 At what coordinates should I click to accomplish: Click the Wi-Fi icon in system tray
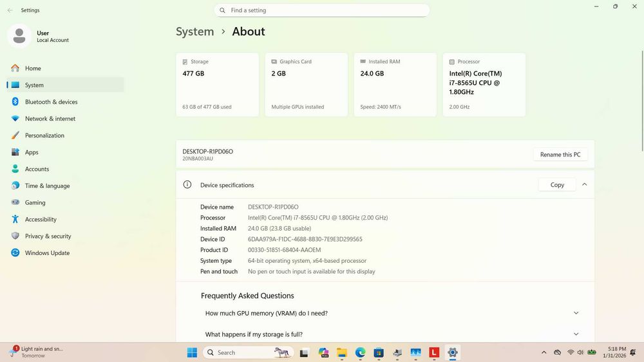571,352
